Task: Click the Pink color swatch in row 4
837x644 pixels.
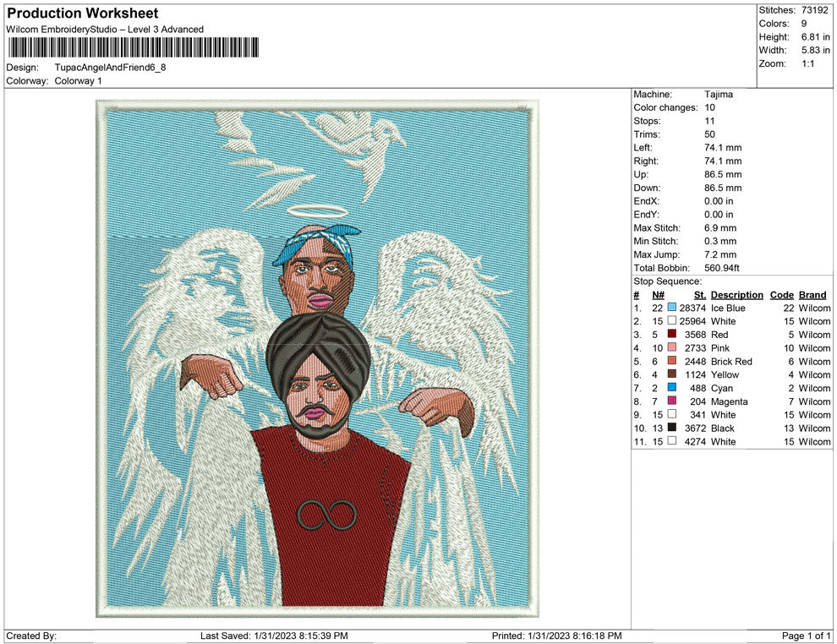Action: click(671, 347)
